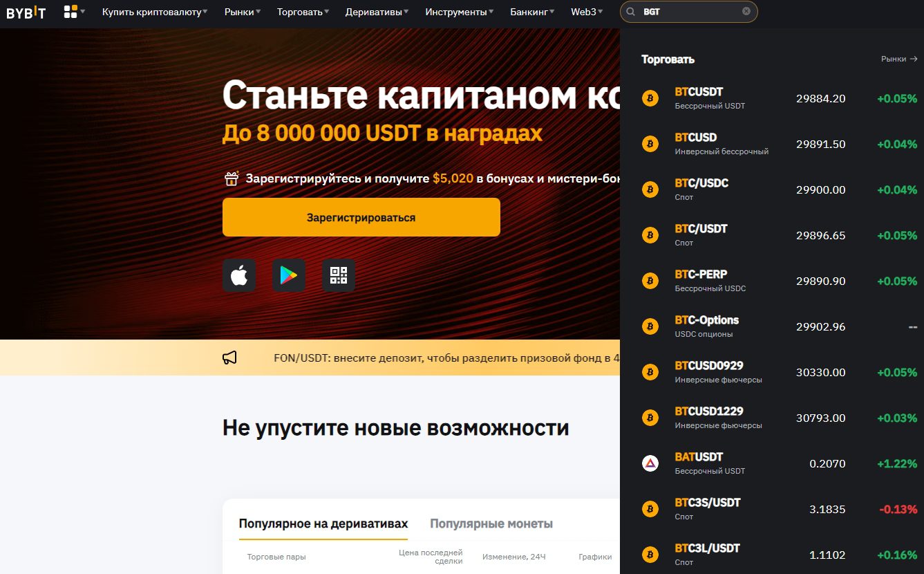
Task: Open the BTC-Options result
Action: pos(772,326)
